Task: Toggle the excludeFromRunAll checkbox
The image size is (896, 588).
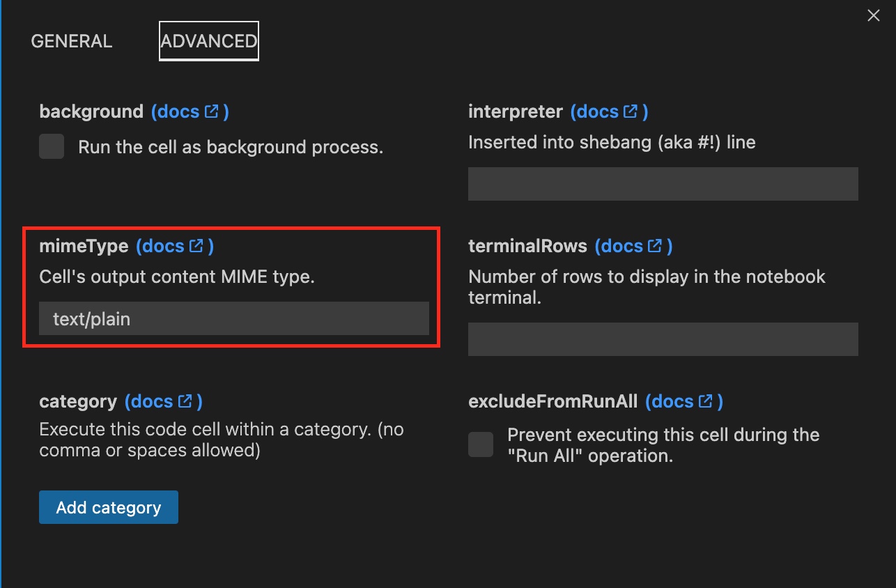Action: (481, 444)
